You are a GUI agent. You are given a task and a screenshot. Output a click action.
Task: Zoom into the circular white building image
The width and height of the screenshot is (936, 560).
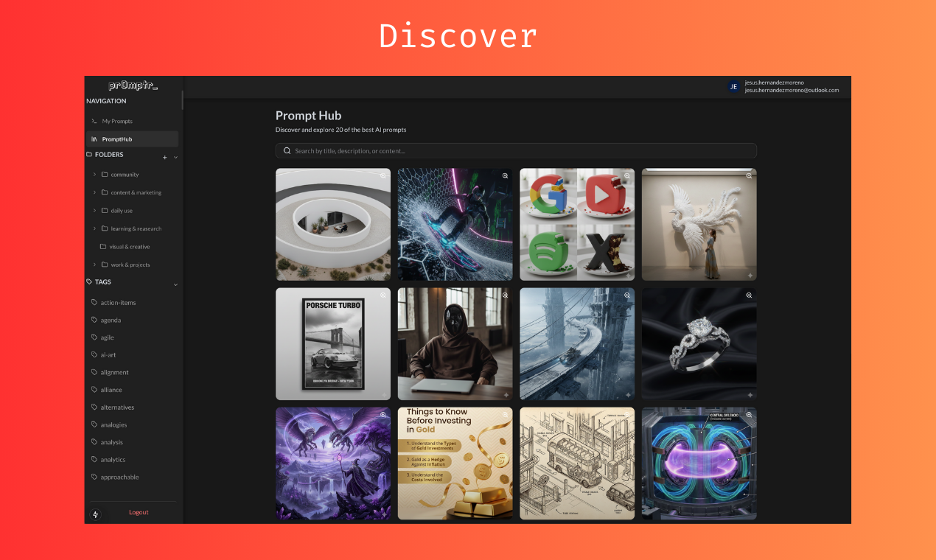pos(383,176)
